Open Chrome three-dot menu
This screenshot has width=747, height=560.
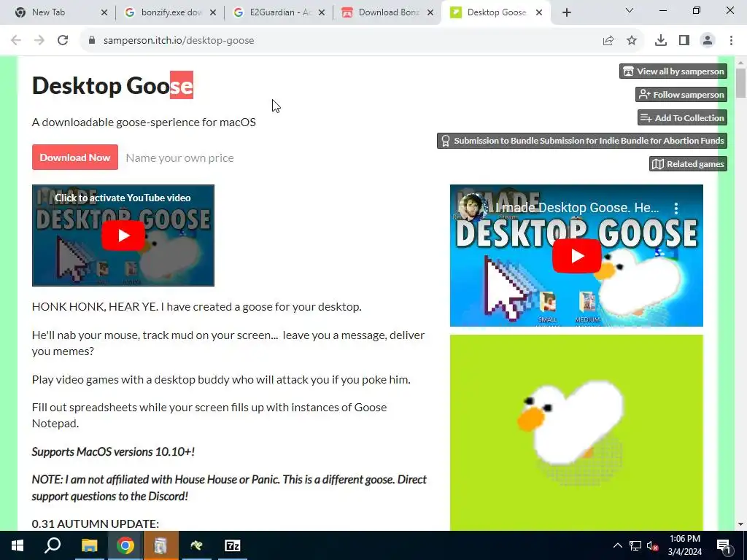[731, 41]
